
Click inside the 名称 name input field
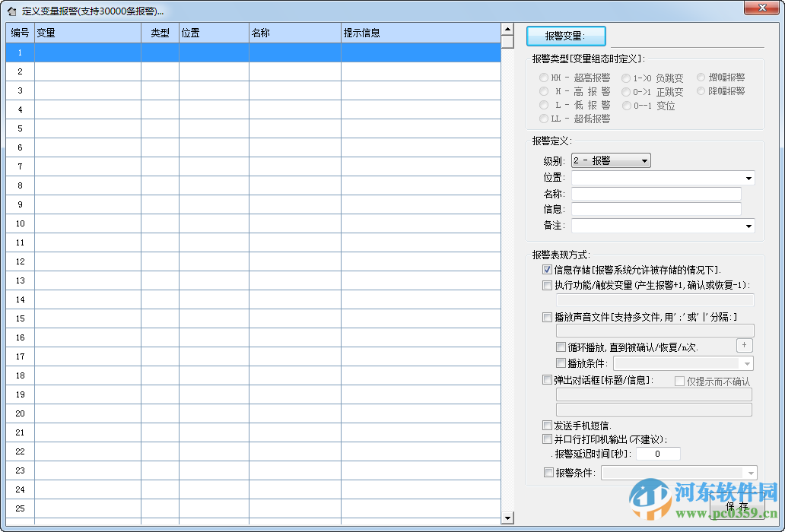(x=654, y=193)
